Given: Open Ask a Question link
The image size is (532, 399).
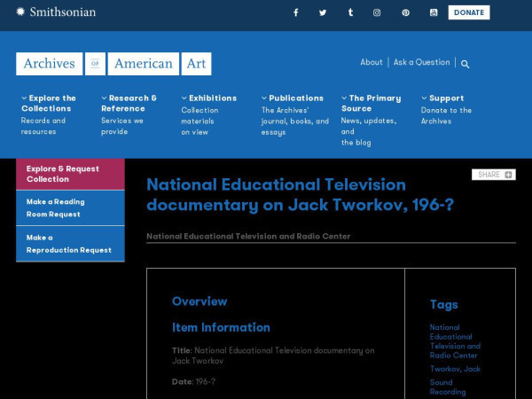Looking at the screenshot, I should click(421, 62).
